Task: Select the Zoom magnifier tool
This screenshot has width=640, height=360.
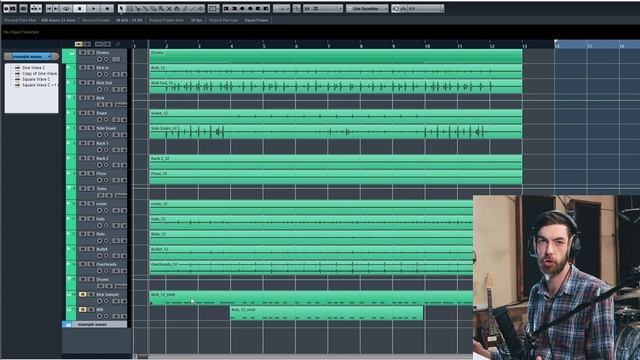Action: (161, 8)
